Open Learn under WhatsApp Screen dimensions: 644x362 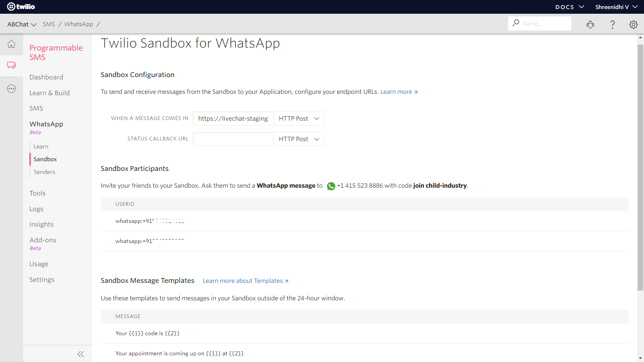pos(41,146)
